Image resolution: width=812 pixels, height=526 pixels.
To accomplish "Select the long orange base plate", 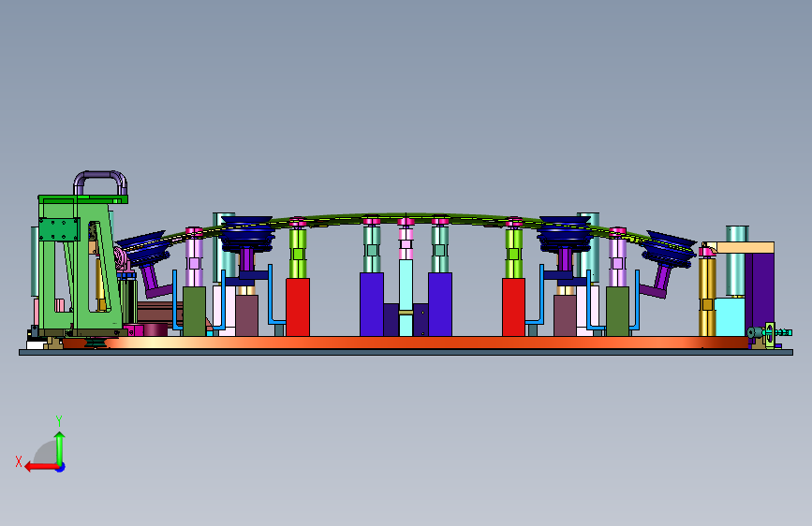I will point(406,343).
